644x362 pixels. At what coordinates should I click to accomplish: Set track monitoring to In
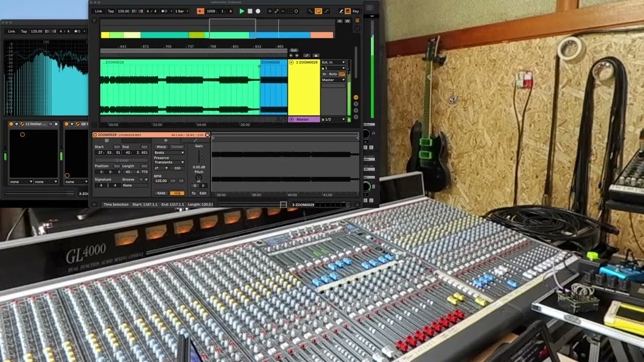point(324,74)
